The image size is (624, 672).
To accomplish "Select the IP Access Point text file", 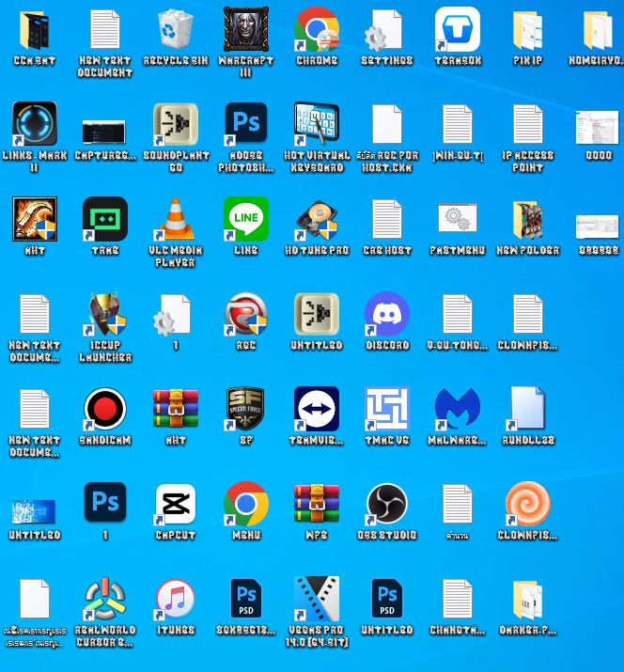I will tap(528, 125).
